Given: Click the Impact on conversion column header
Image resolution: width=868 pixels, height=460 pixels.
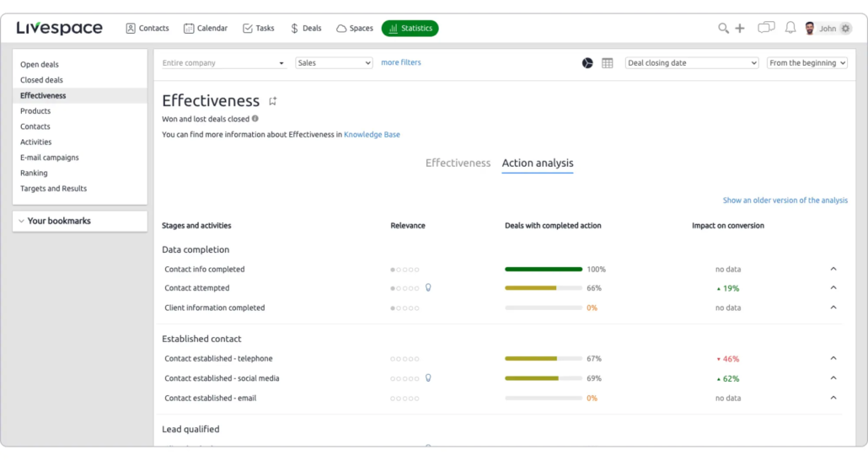Looking at the screenshot, I should [728, 225].
